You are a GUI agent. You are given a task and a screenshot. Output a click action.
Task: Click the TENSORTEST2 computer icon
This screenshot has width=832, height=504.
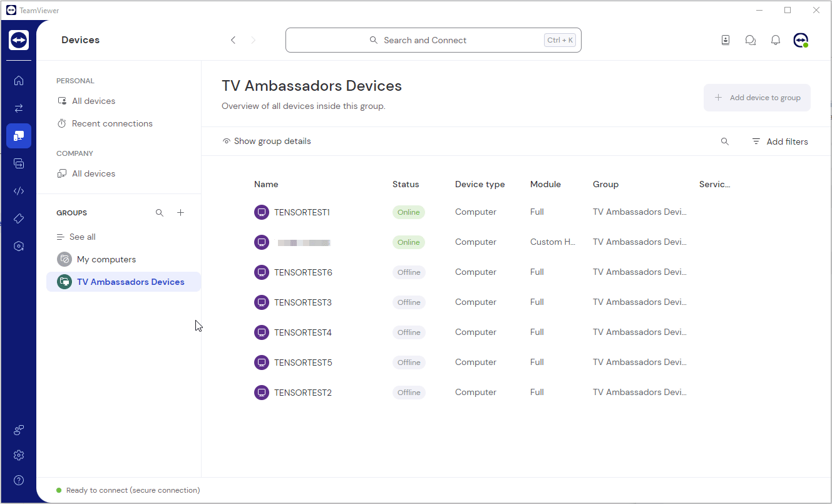point(262,393)
